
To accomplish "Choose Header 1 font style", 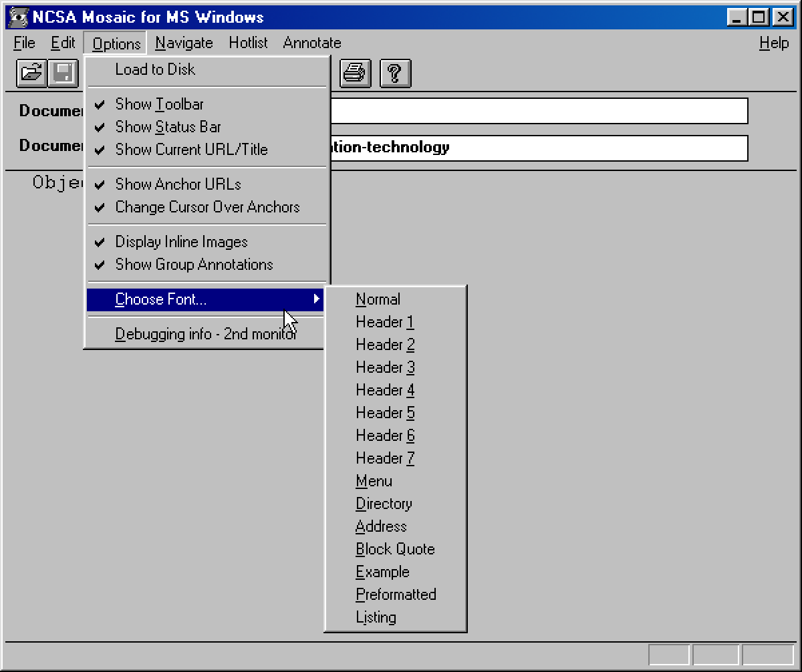I will [x=384, y=322].
